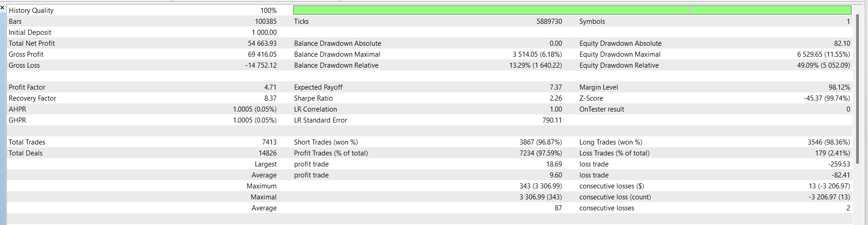Image resolution: width=868 pixels, height=225 pixels.
Task: Select the Gross Loss value -14 752.12
Action: click(261, 65)
